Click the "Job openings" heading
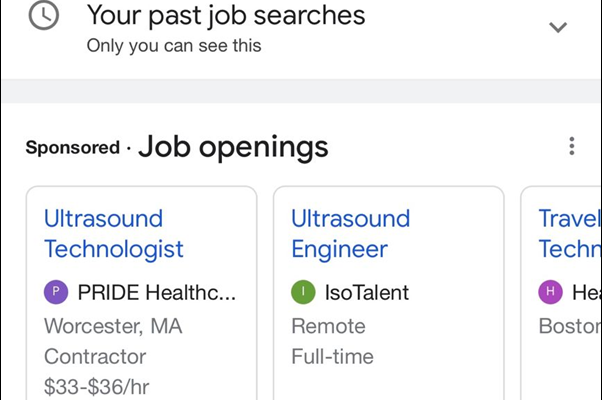This screenshot has width=602, height=400. click(233, 147)
